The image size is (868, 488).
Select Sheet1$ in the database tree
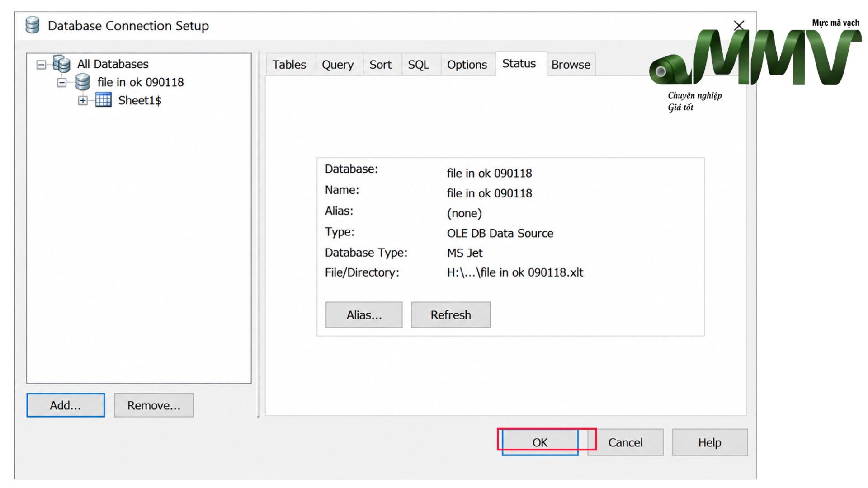pos(140,100)
